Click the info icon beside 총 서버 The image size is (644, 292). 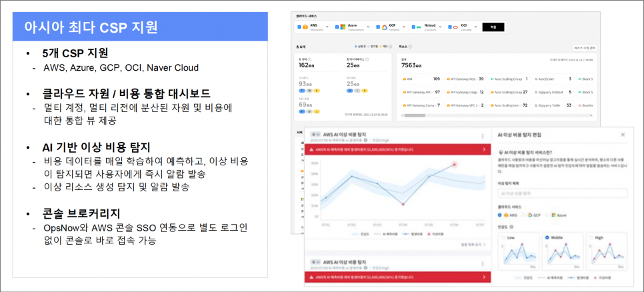(x=309, y=59)
